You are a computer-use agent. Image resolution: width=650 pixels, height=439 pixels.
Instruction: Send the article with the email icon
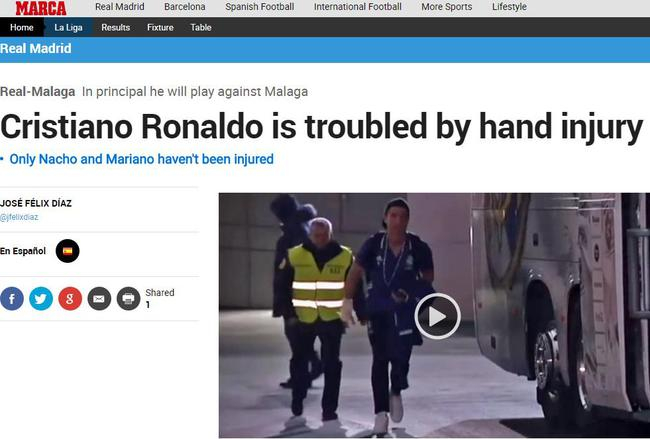tap(99, 298)
